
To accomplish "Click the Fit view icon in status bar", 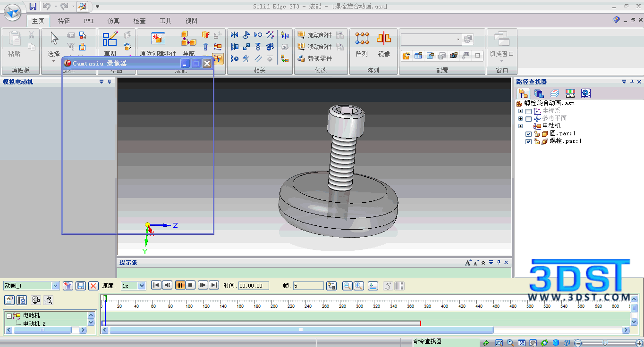I will pyautogui.click(x=522, y=343).
